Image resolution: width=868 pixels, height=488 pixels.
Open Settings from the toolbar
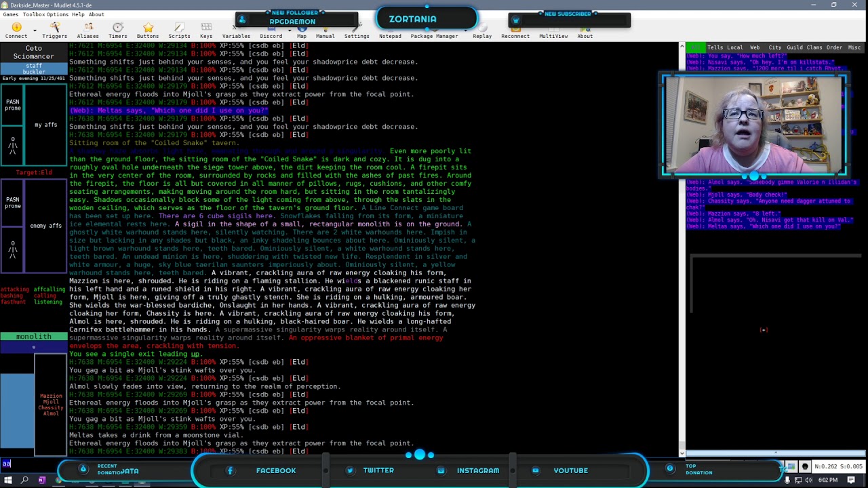click(x=357, y=30)
